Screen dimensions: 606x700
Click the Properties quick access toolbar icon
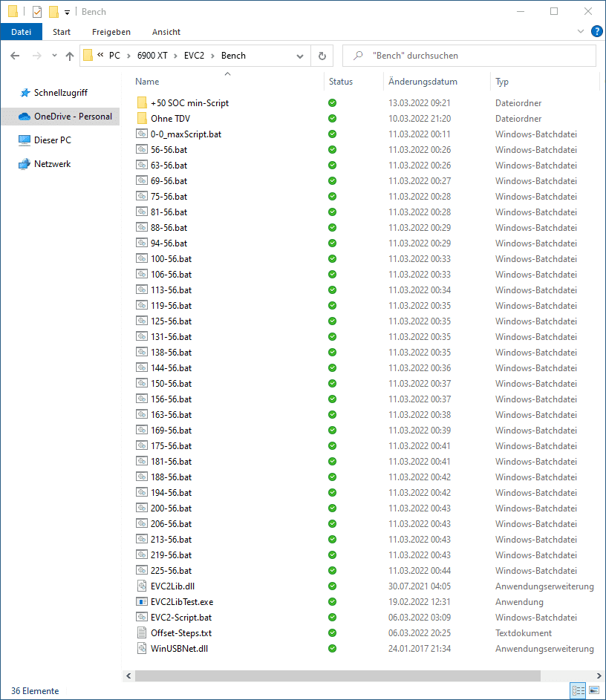click(x=37, y=12)
